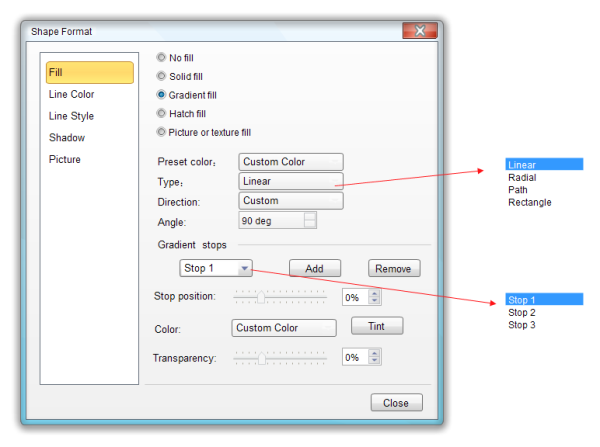
Task: Click the Close button
Action: click(396, 403)
